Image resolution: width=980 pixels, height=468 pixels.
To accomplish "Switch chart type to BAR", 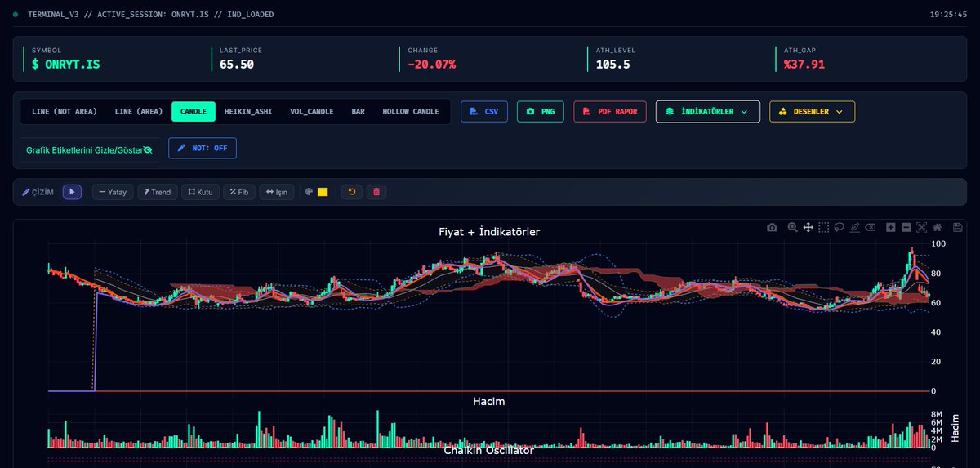I will tap(359, 111).
